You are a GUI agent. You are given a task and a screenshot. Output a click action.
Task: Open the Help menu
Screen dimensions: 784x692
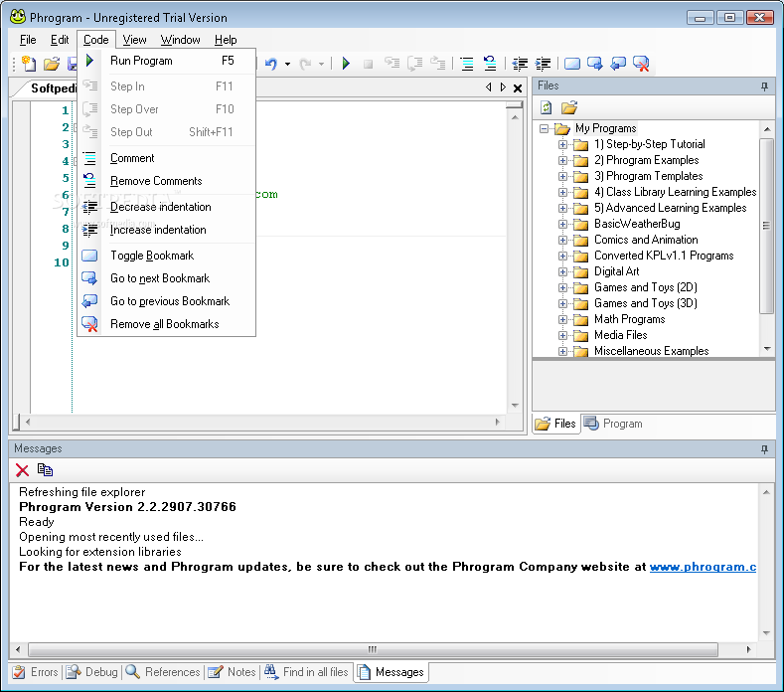[x=226, y=40]
